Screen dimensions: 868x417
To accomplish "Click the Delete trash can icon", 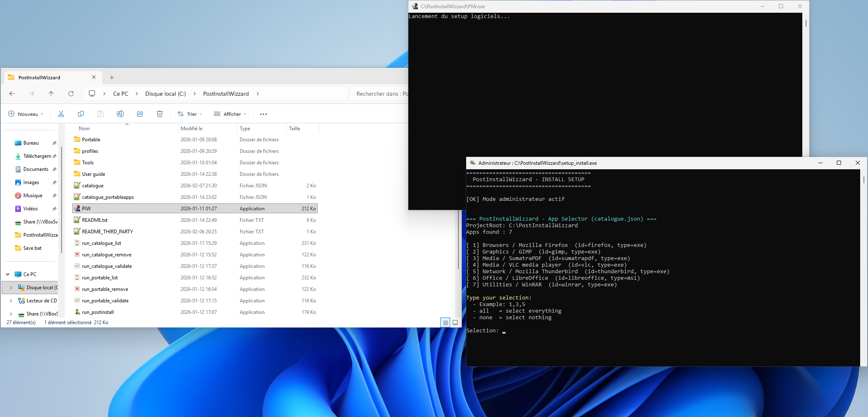I will (x=160, y=114).
